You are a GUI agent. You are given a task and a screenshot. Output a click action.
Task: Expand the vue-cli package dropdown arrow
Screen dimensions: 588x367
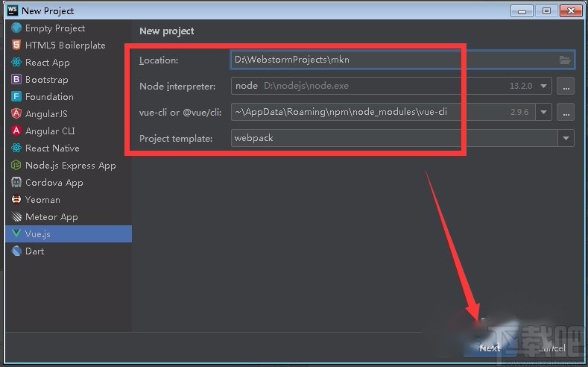click(543, 112)
